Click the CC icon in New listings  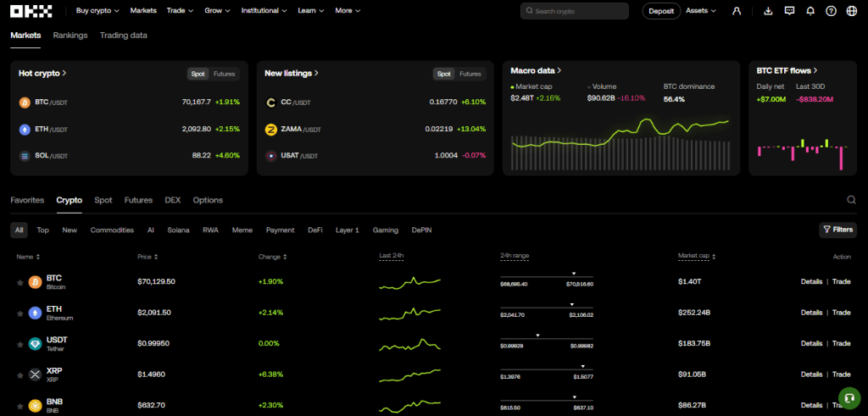[x=270, y=103]
